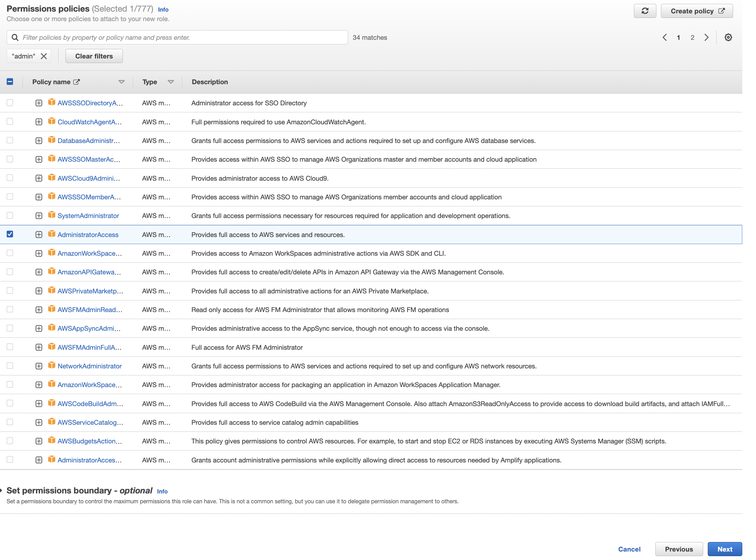This screenshot has width=756, height=560.
Task: Click the policy icon next to SystemAdministrator
Action: [x=51, y=215]
